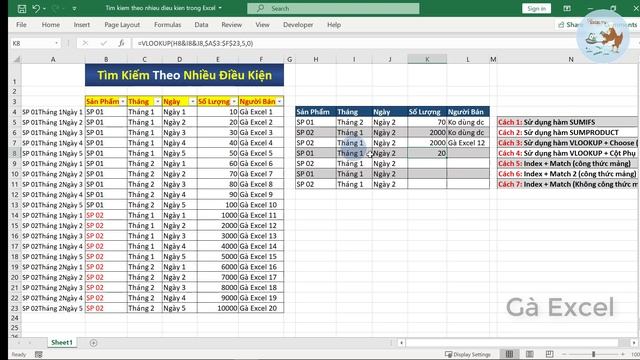Image resolution: width=640 pixels, height=360 pixels.
Task: Switch to Page Layout view icon
Action: [x=530, y=354]
